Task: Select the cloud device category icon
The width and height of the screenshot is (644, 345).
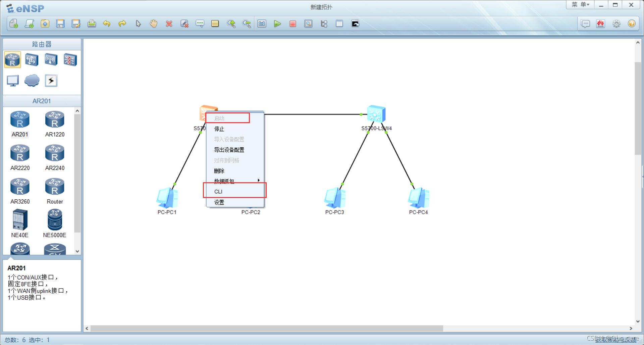Action: [32, 81]
